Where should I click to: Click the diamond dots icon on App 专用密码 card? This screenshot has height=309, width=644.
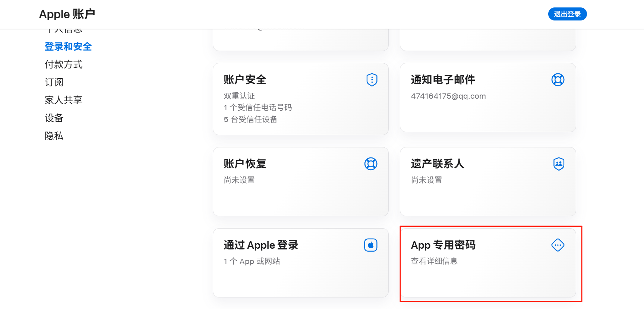coord(558,245)
